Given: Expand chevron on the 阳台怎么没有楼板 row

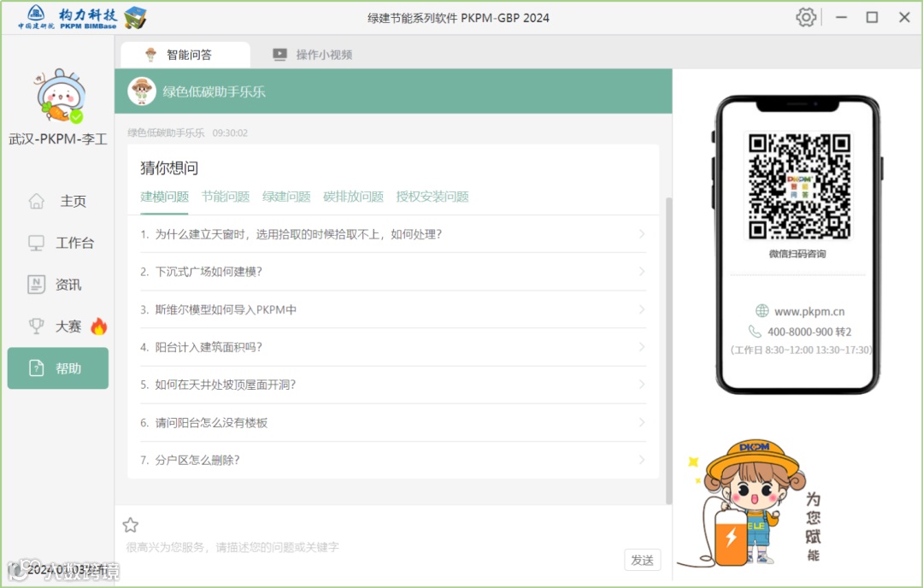Looking at the screenshot, I should tap(642, 422).
